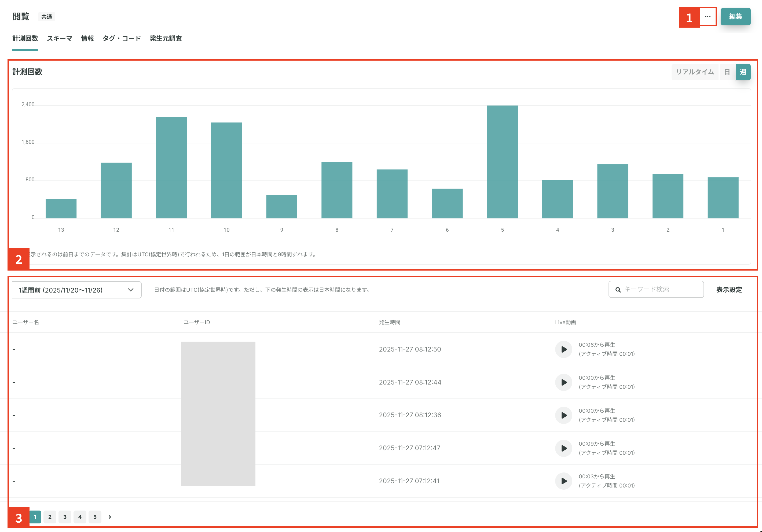This screenshot has width=762, height=532.
Task: Go to page 3 of results
Action: tap(65, 517)
